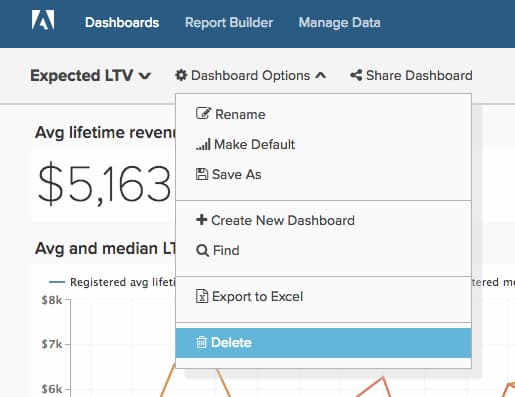Open the Manage Data tab
The image size is (515, 397).
pos(339,23)
